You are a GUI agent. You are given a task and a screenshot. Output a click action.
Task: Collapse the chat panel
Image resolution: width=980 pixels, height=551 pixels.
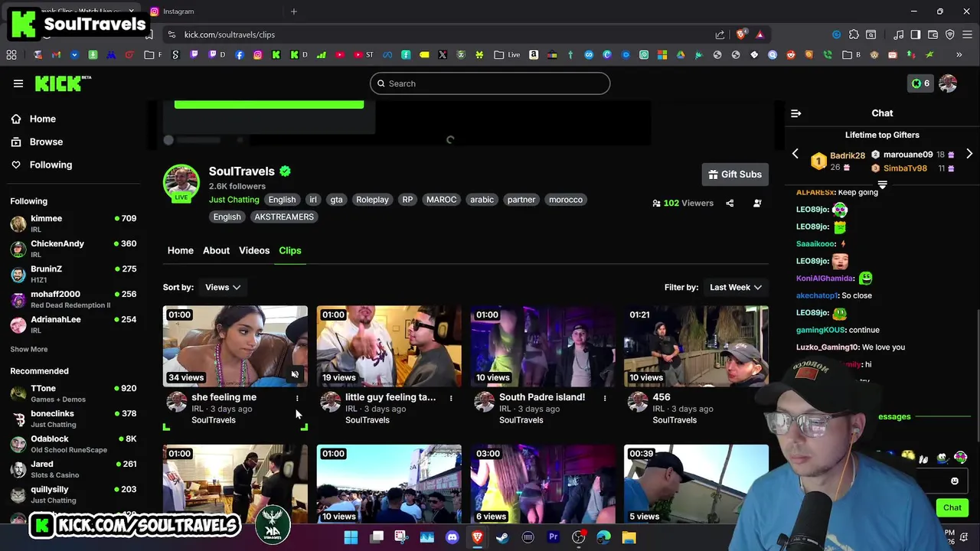click(796, 113)
